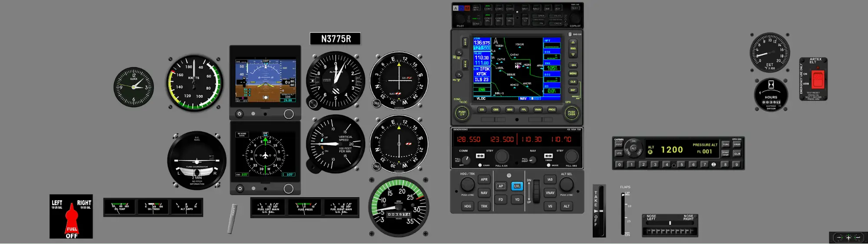Click the autopilot HDG/TRK knob
Screen dimensions: 868x244
(x=468, y=185)
